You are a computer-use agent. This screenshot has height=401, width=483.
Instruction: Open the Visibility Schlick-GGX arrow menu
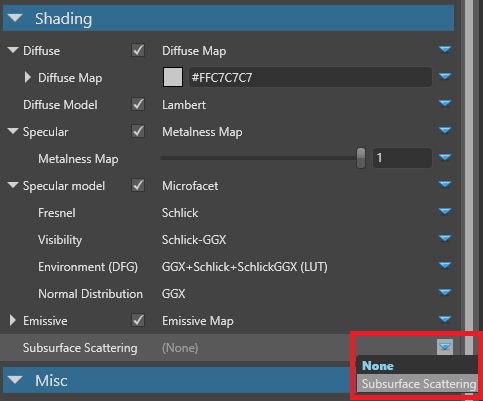point(445,239)
